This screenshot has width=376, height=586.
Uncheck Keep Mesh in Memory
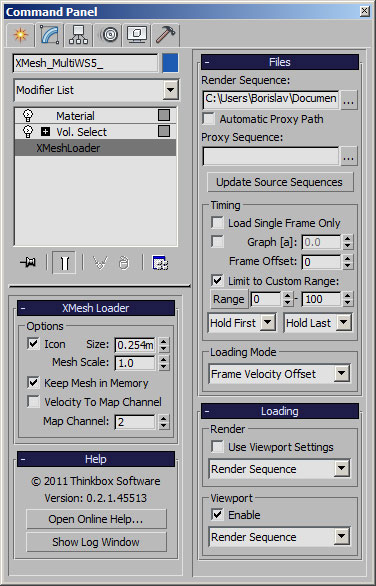33,382
